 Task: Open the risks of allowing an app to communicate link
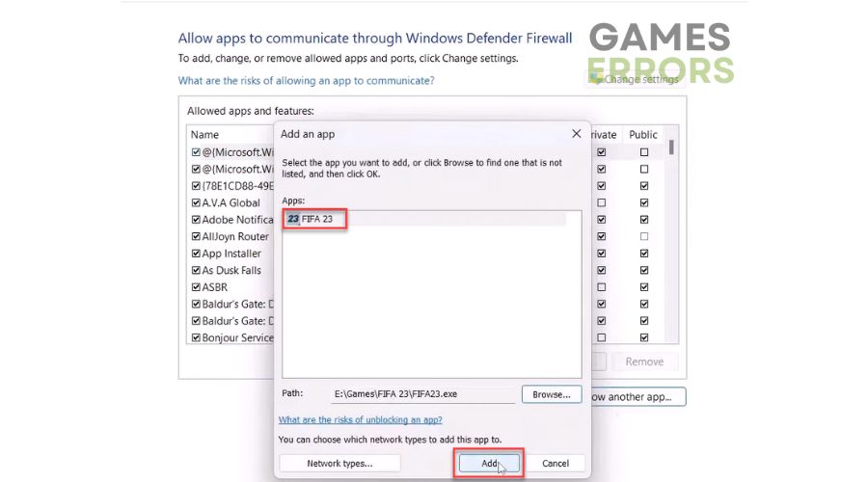tap(306, 81)
